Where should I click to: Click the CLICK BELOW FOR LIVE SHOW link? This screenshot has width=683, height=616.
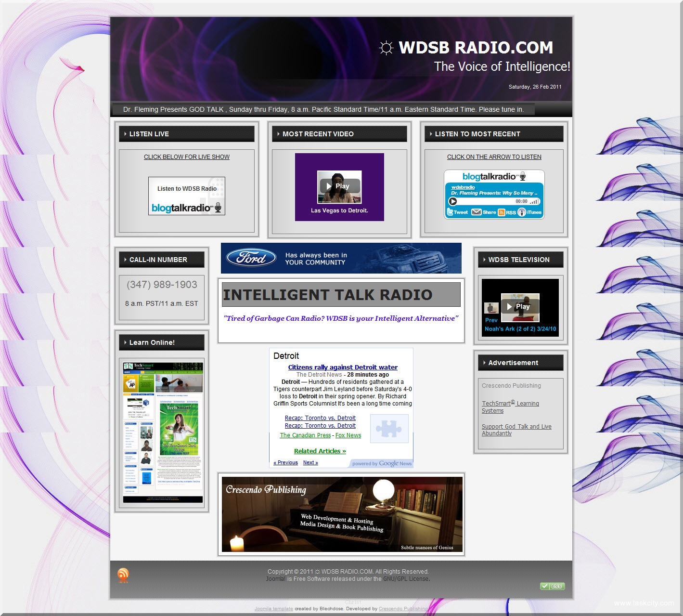click(187, 157)
